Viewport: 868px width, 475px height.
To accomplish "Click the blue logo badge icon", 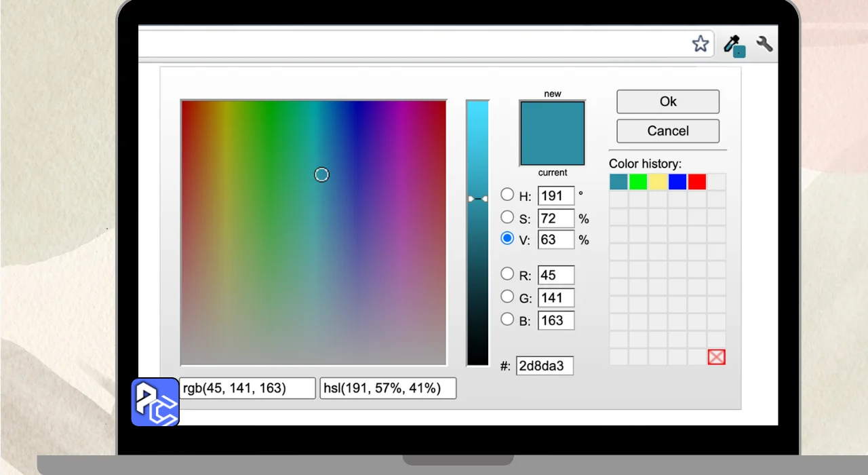I will (155, 402).
